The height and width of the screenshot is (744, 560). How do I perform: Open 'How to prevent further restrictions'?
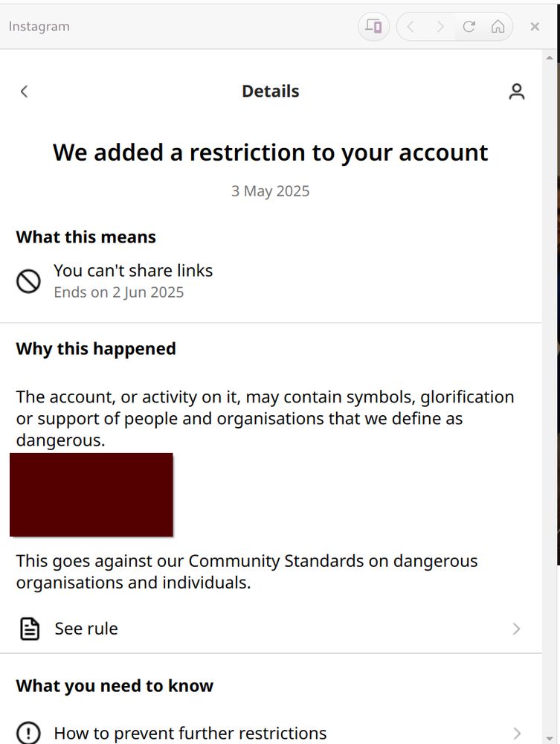[x=190, y=733]
